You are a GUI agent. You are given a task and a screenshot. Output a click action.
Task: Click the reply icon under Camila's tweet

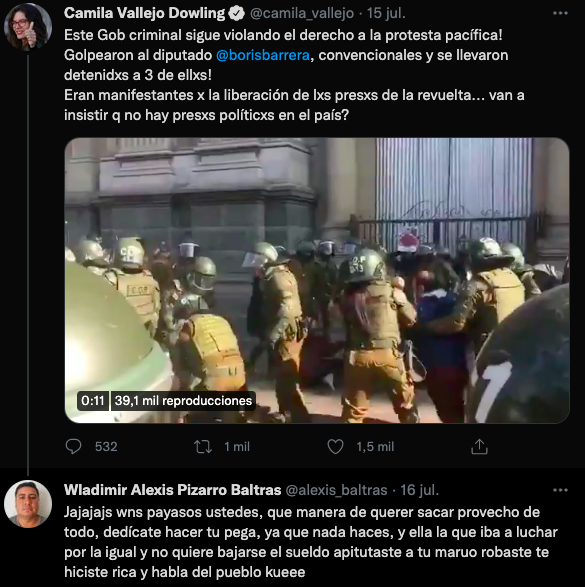tap(73, 446)
